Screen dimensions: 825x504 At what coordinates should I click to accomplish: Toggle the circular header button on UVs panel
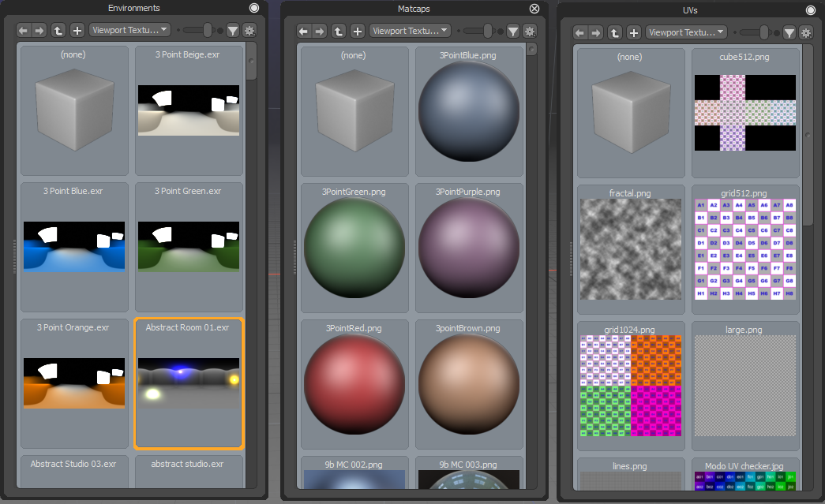[810, 9]
